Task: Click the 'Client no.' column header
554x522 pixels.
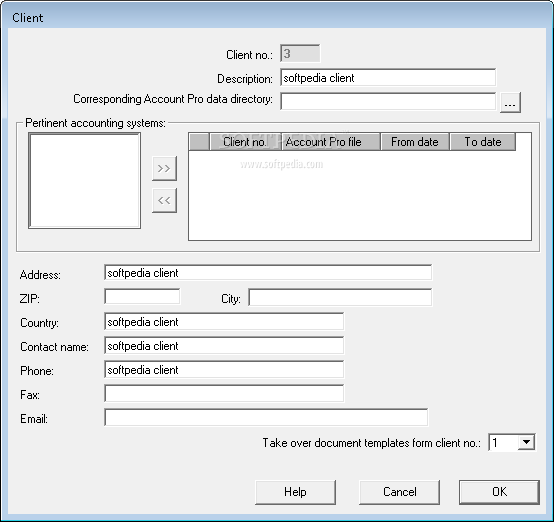Action: [x=246, y=142]
